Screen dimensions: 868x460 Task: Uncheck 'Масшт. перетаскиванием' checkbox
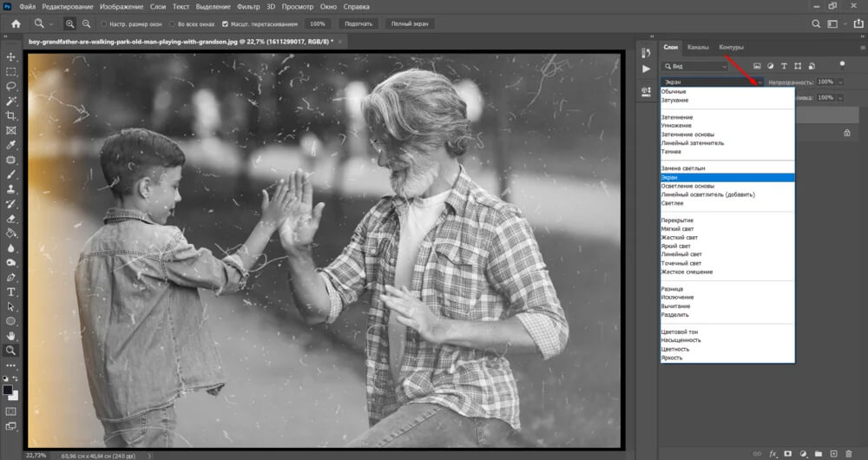click(226, 24)
